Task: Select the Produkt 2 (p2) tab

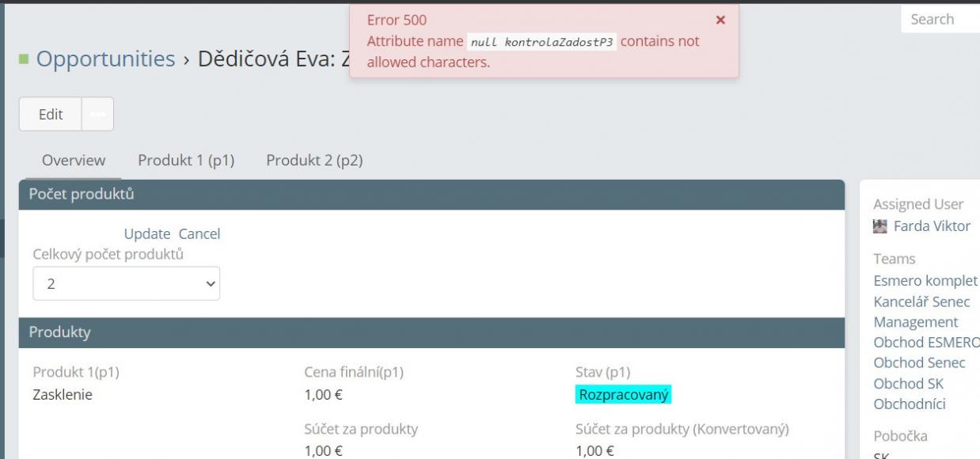Action: click(314, 160)
